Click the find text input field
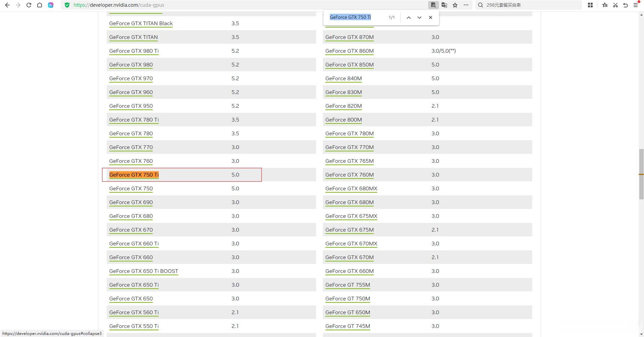The width and height of the screenshot is (644, 337). pos(356,17)
